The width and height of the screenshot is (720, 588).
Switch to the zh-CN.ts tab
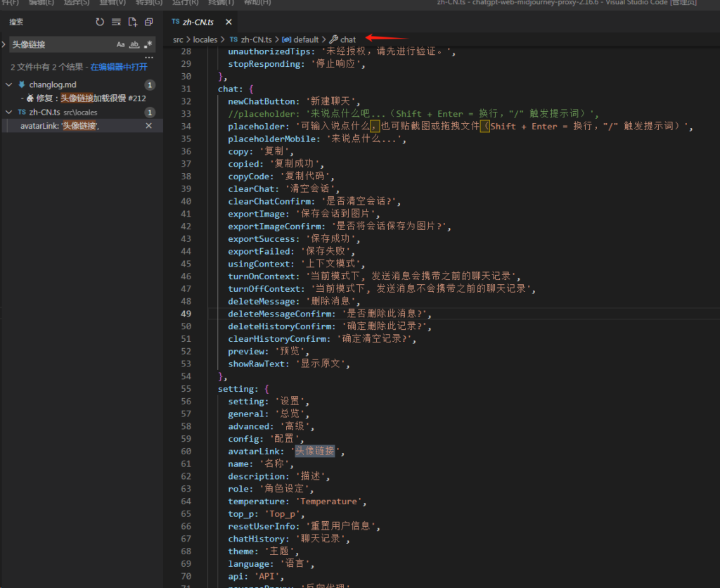tap(197, 23)
